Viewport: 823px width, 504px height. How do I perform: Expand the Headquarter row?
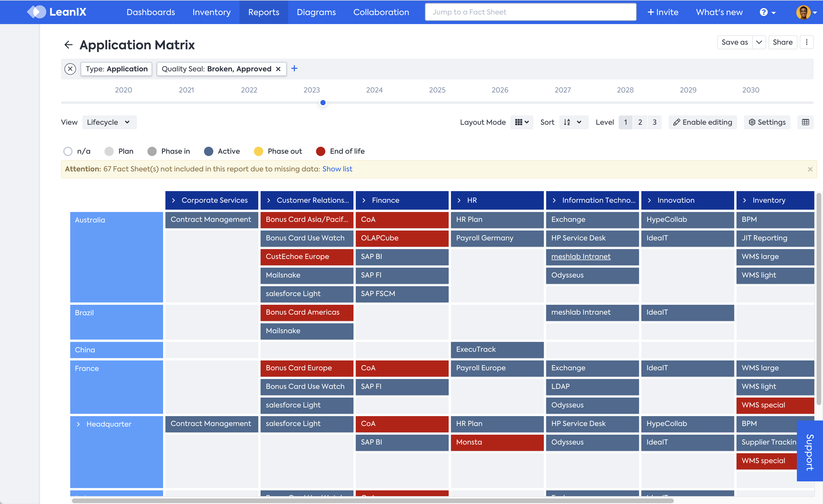click(x=78, y=424)
